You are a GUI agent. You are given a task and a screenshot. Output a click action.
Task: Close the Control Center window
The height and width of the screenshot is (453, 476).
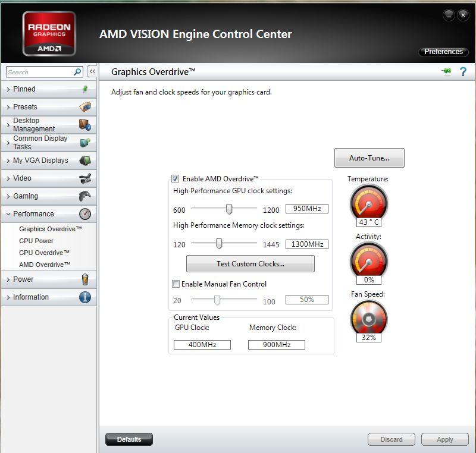463,15
